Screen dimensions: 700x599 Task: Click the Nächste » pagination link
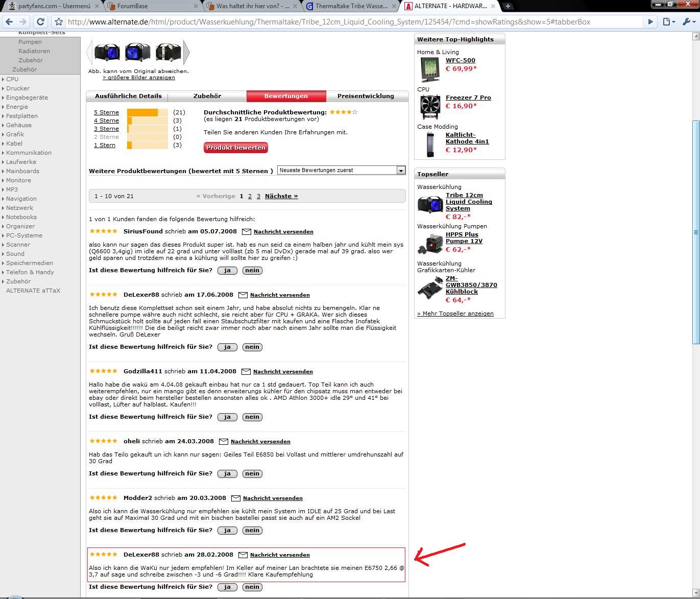coord(281,196)
